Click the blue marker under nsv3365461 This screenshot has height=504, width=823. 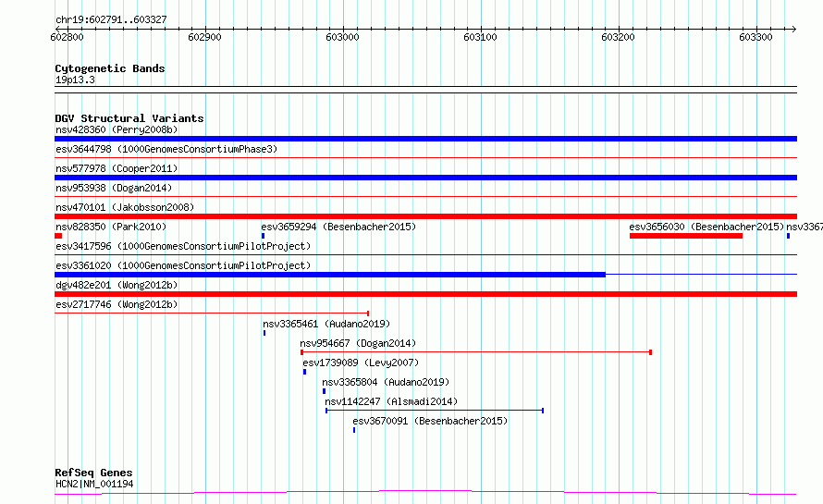(x=264, y=333)
